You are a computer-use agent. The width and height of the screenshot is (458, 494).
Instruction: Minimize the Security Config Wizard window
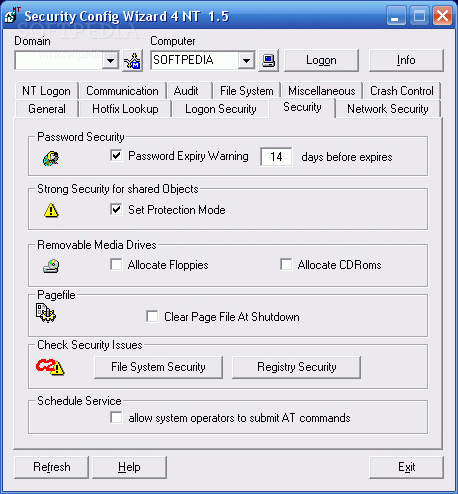click(x=396, y=16)
